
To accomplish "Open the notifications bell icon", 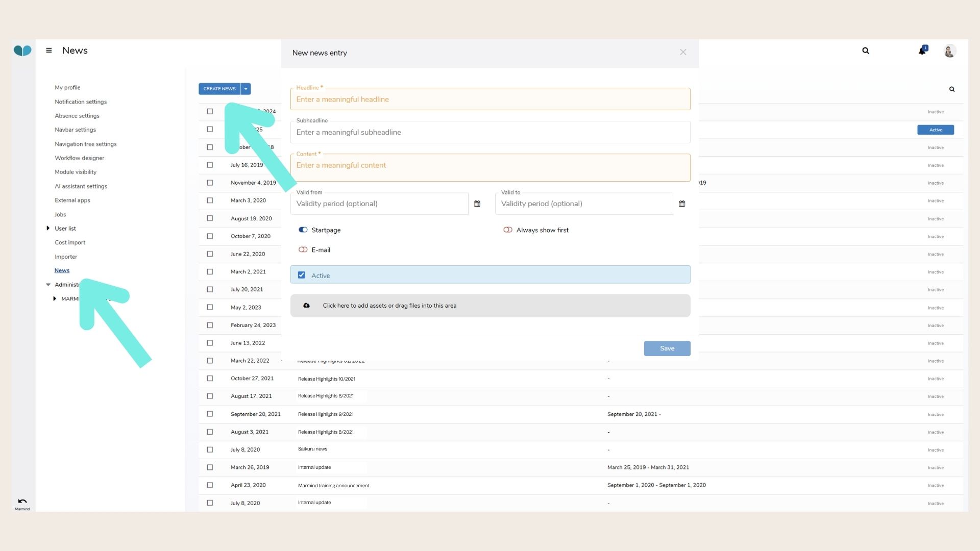I will coord(922,51).
